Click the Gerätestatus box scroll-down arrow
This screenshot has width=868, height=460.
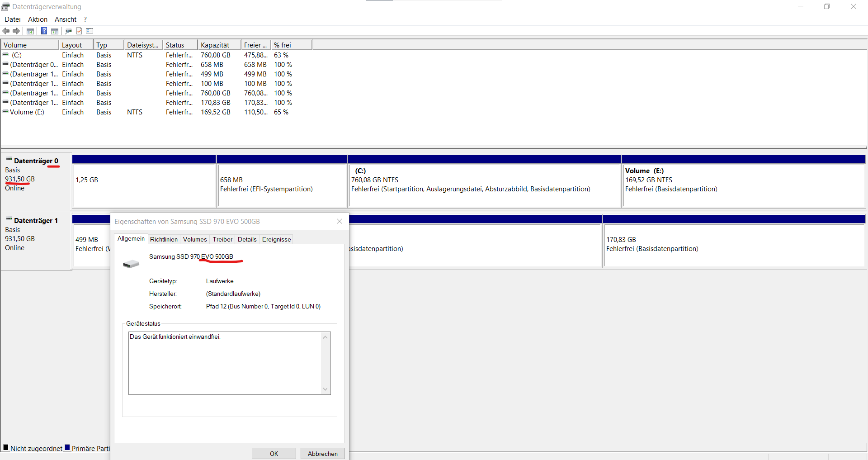325,389
